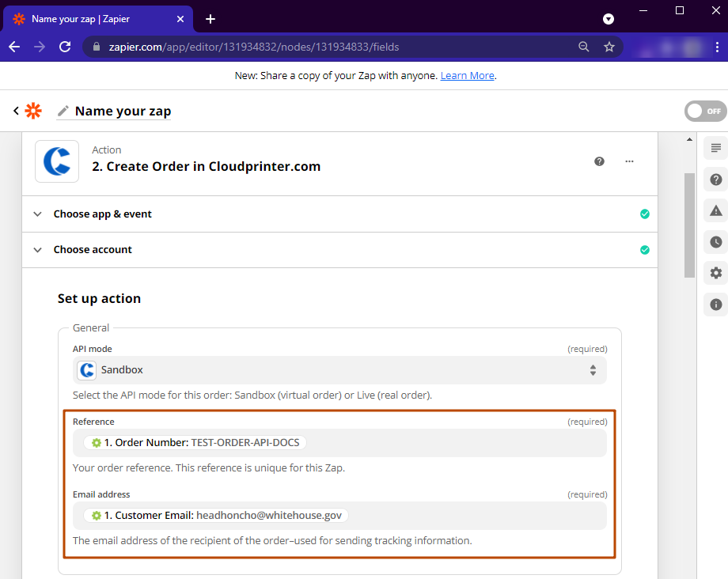728x579 pixels.
Task: Open a new browser tab
Action: 210,19
